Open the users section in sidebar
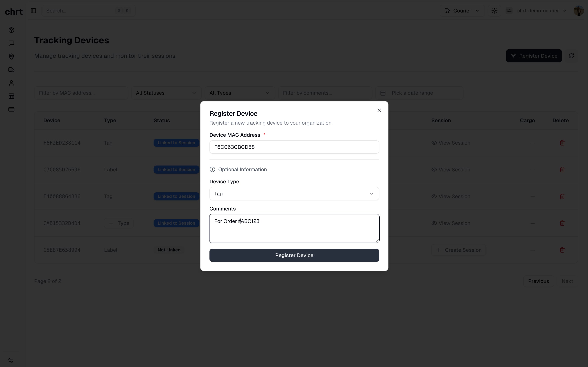The height and width of the screenshot is (367, 588). [11, 83]
